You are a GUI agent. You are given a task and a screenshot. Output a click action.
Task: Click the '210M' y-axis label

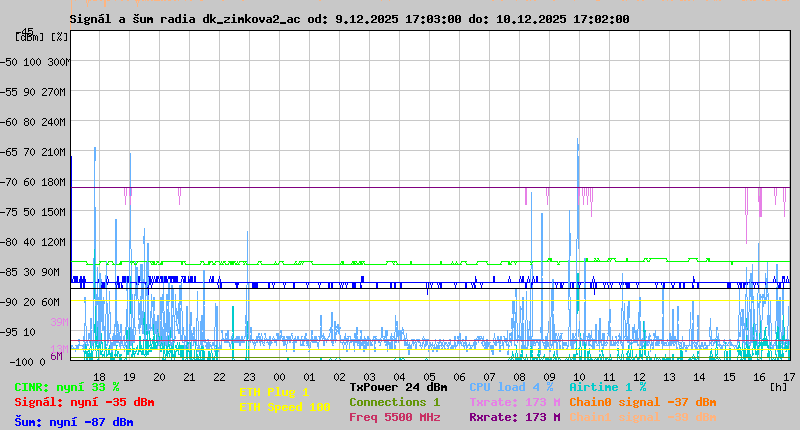[54, 153]
